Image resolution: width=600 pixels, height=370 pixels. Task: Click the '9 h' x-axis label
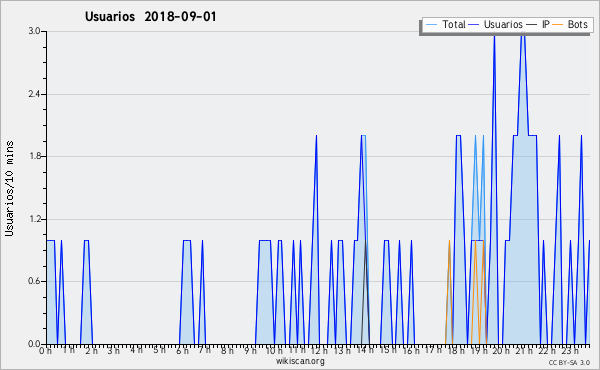250,351
